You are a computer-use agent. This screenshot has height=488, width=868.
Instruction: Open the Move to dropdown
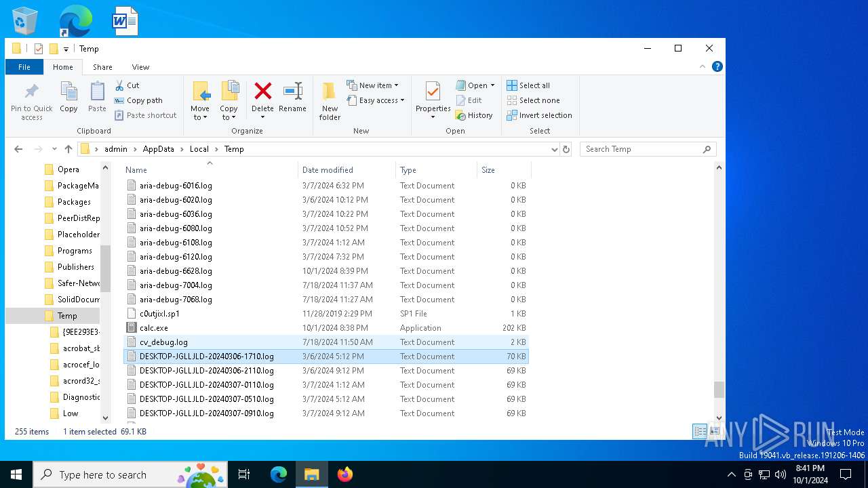coord(200,113)
